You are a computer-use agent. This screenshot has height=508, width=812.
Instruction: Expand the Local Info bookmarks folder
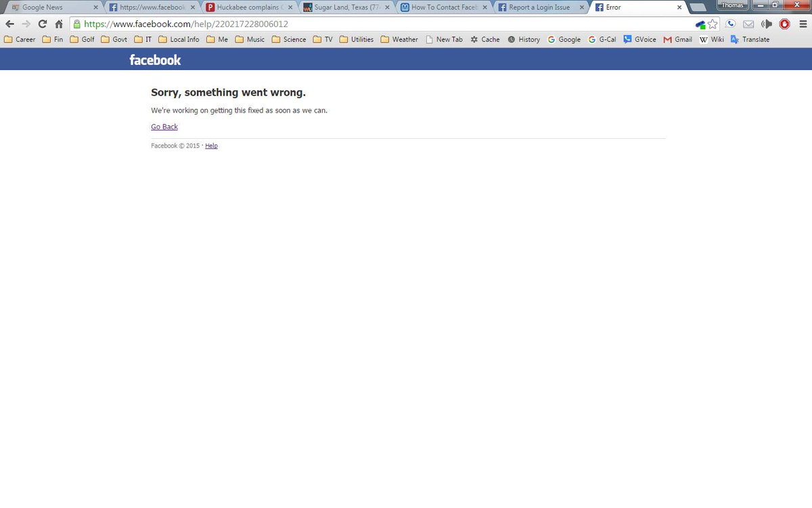pyautogui.click(x=179, y=39)
